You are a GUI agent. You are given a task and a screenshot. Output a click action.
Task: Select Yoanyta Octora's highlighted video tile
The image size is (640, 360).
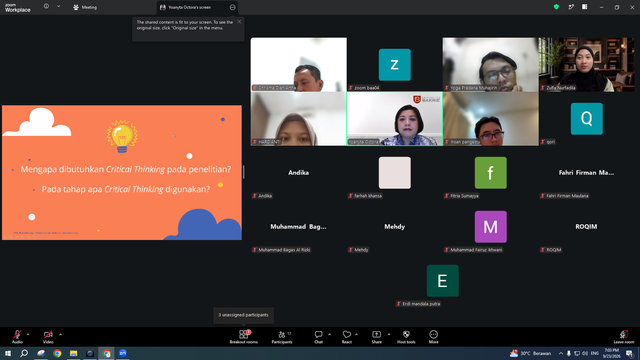[x=395, y=119]
